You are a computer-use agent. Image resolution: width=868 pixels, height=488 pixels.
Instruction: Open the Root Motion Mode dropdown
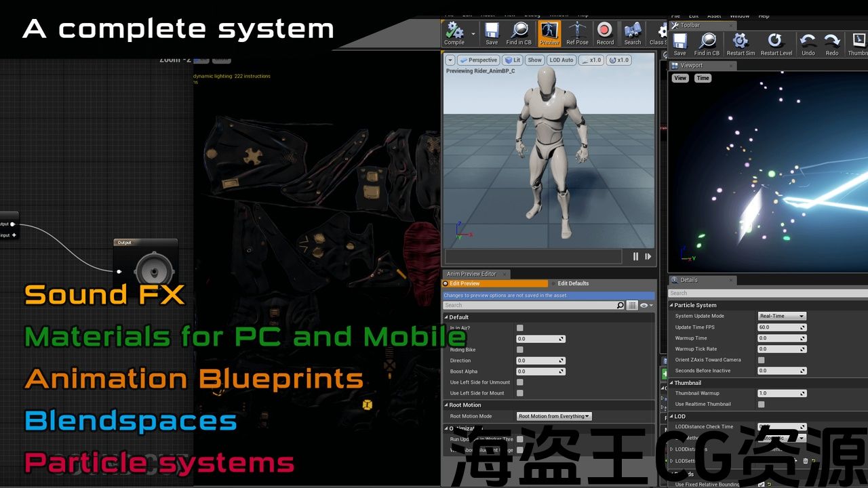[554, 416]
